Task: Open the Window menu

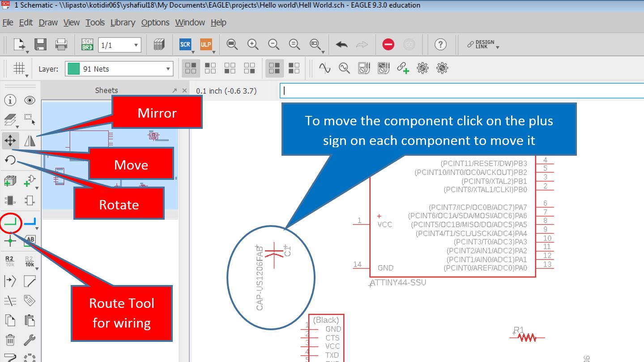Action: coord(190,22)
